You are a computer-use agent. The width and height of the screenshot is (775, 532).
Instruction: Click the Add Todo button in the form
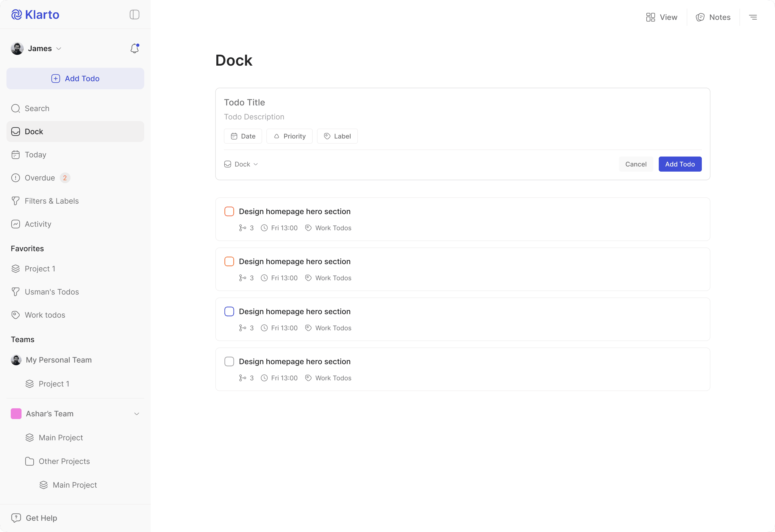680,164
